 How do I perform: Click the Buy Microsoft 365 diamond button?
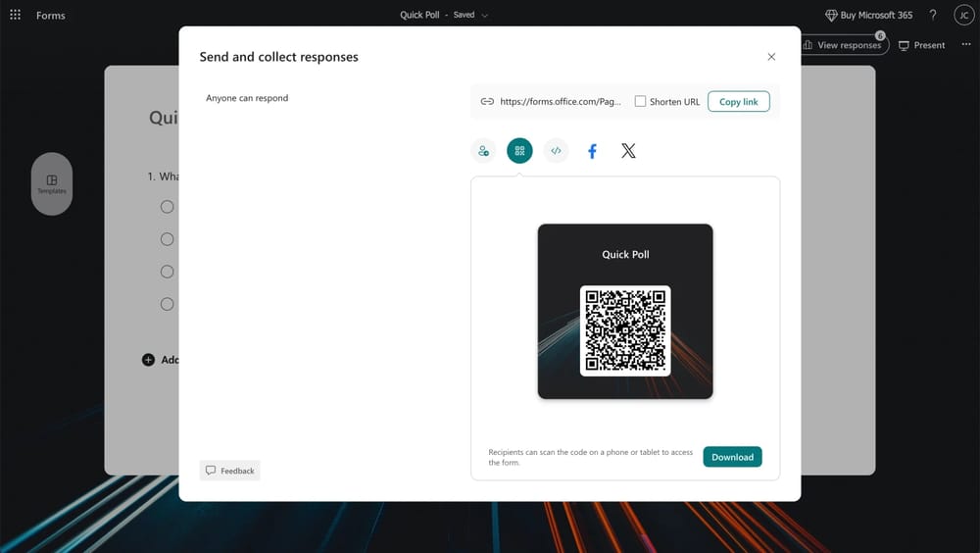pos(868,15)
